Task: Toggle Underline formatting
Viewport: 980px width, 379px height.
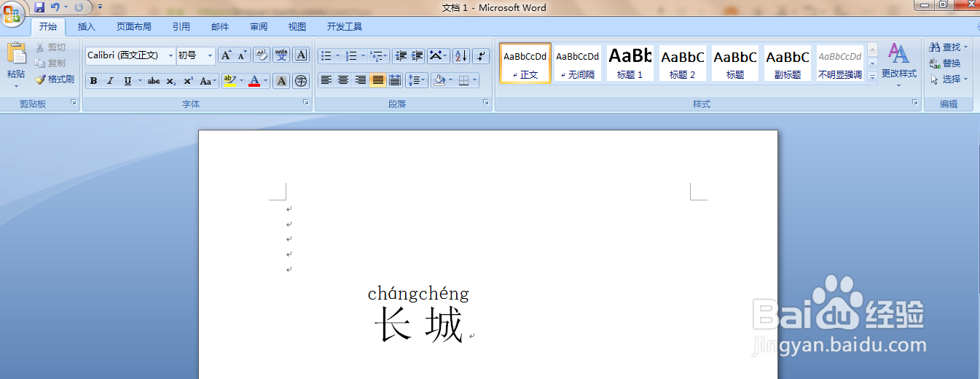Action: (x=128, y=81)
